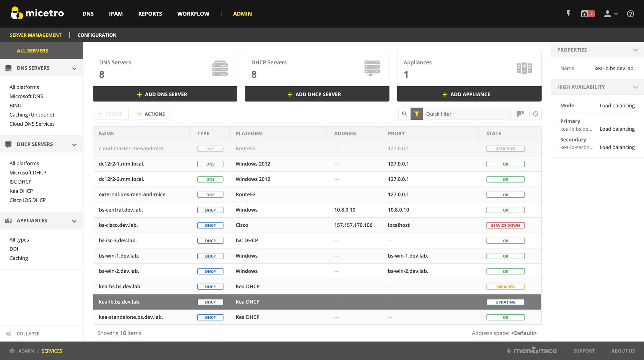Viewport: 644px width, 360px height.
Task: Click SERVER MANAGEMENT tab in breadcrumb
Action: click(x=35, y=34)
